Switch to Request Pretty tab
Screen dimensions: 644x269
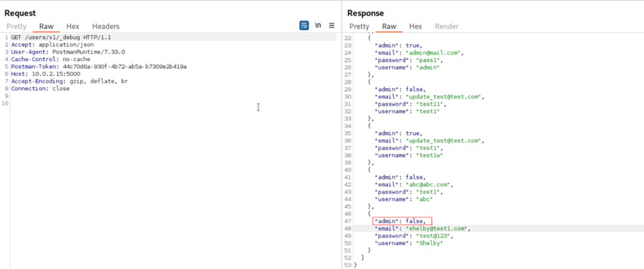(x=16, y=26)
